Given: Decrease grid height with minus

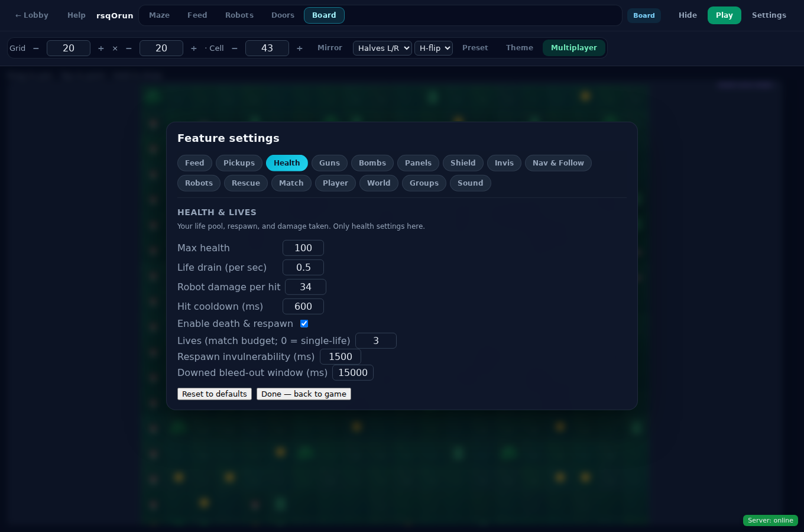Looking at the screenshot, I should coord(129,48).
